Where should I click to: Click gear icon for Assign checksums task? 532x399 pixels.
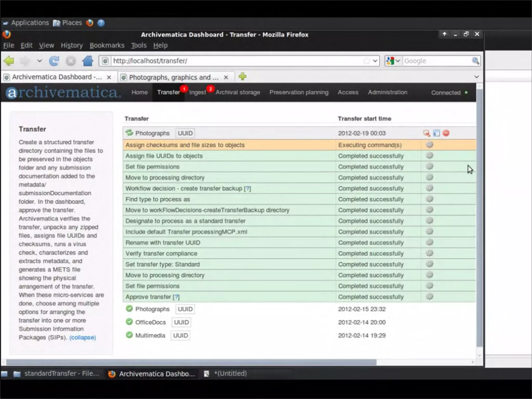click(429, 145)
